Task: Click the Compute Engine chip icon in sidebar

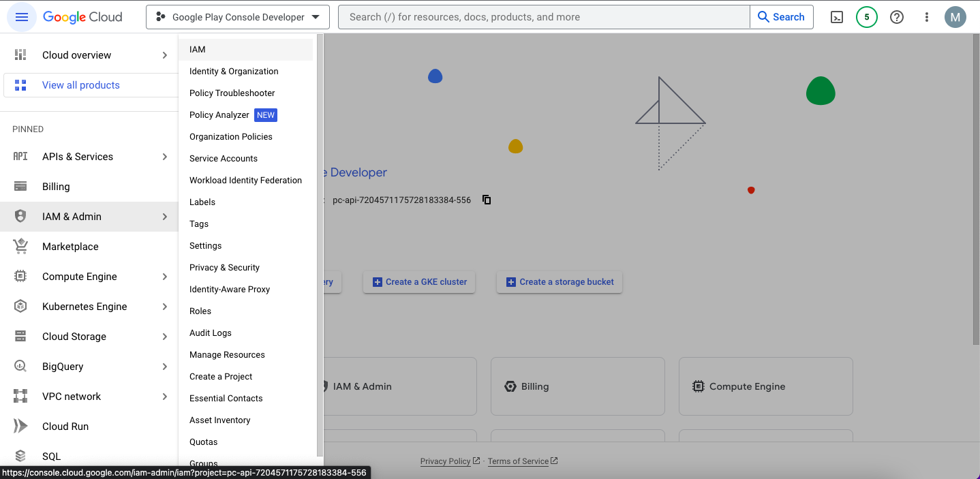Action: tap(20, 277)
